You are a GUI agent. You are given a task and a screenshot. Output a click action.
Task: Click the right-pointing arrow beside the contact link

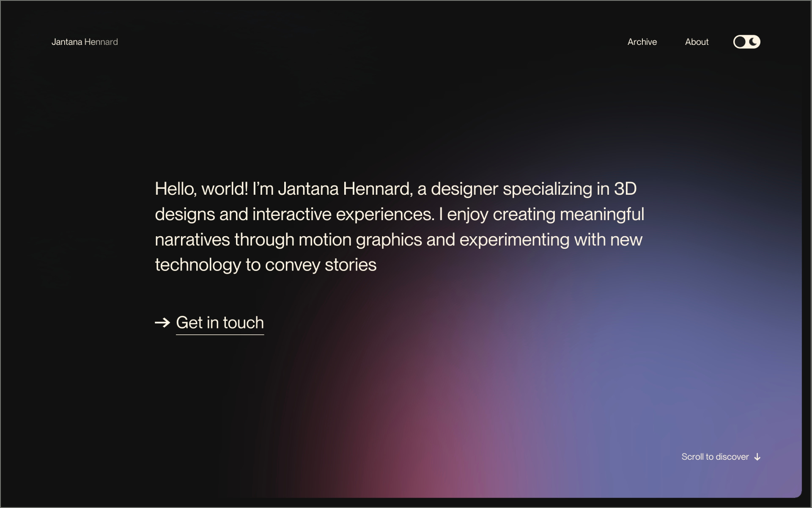click(162, 323)
